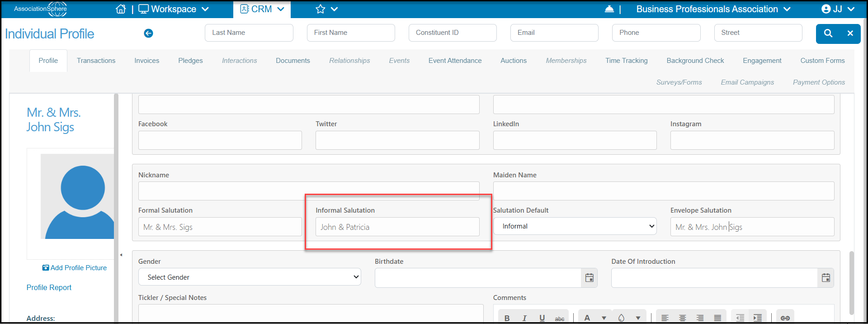Open the Background Check tab
This screenshot has width=868, height=324.
(695, 61)
